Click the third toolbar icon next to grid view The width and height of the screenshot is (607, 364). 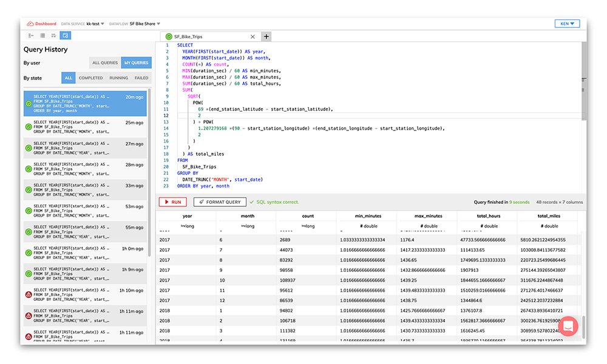[54, 35]
